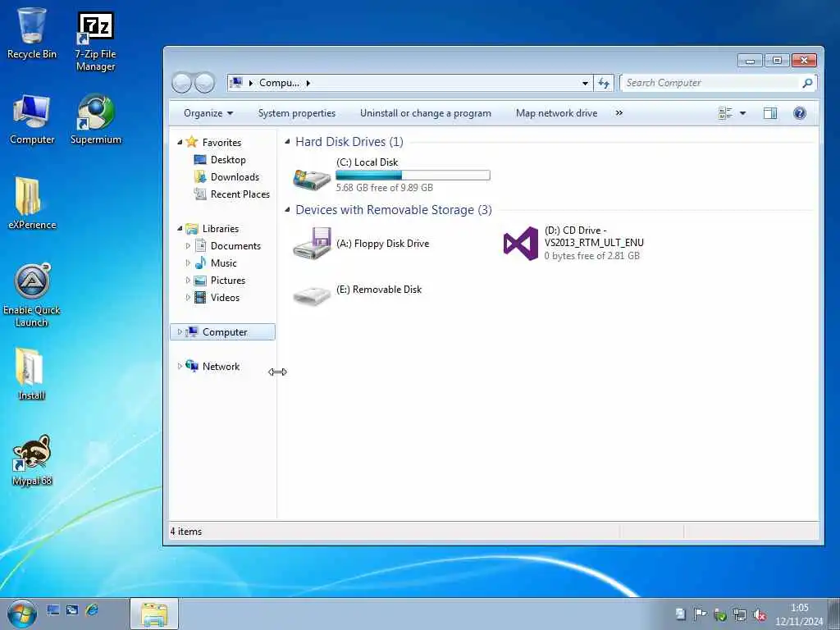Select the Visual Studio CD Drive icon
Image resolution: width=840 pixels, height=630 pixels.
[521, 243]
